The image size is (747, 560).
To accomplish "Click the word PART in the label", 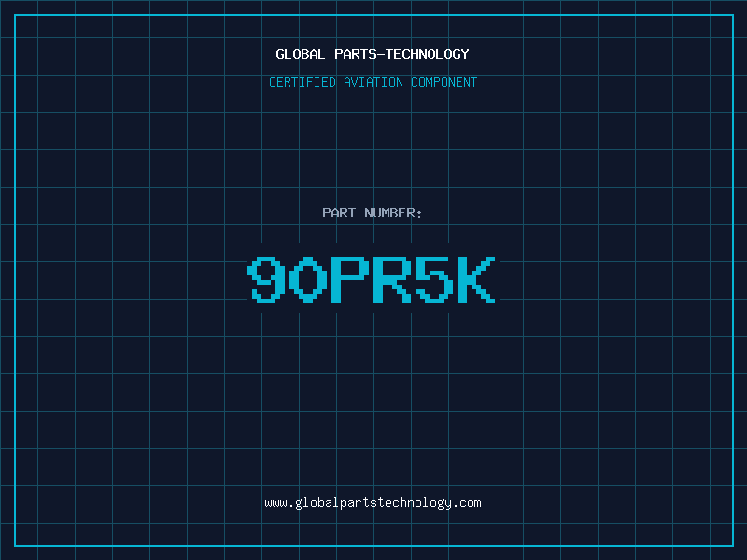I will click(x=338, y=213).
